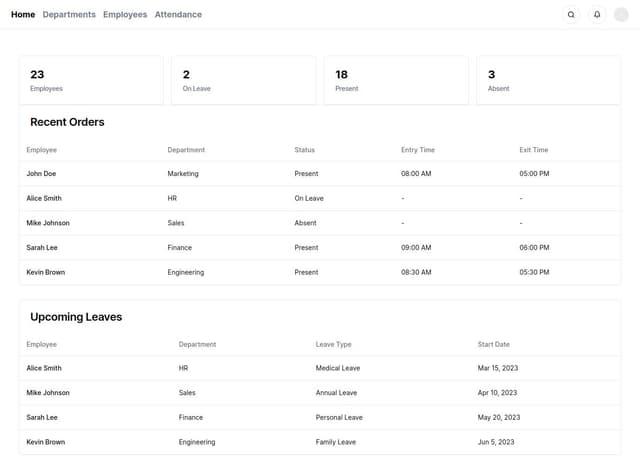Viewport: 640px width, 473px height.
Task: Click the search icon in header
Action: coord(571,15)
